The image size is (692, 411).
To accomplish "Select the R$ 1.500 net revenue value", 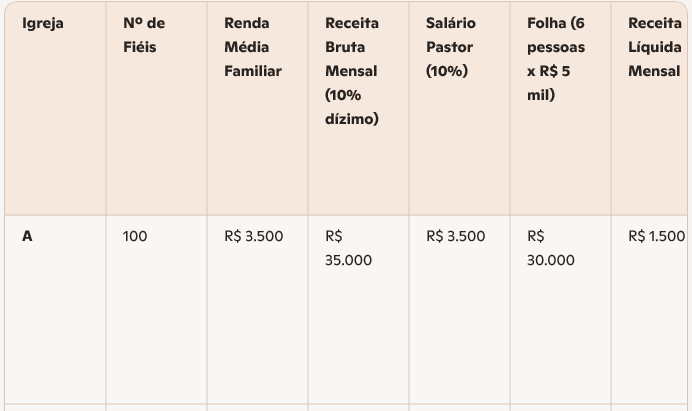I will pos(656,237).
